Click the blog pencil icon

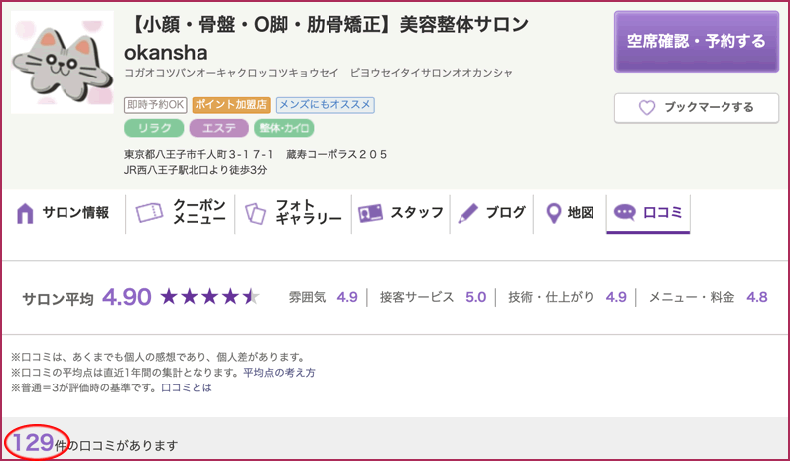click(468, 213)
